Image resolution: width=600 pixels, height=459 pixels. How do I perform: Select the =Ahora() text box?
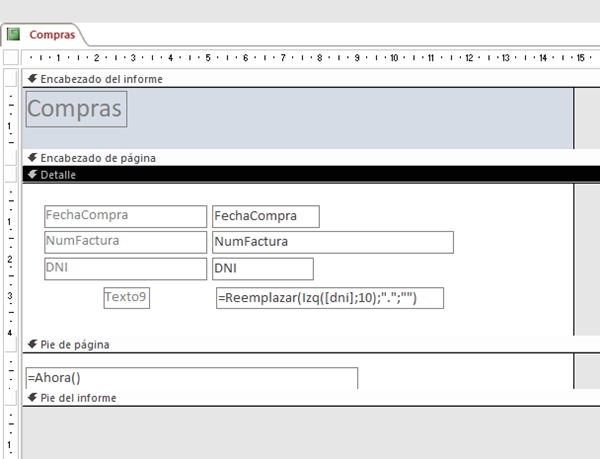click(x=192, y=378)
